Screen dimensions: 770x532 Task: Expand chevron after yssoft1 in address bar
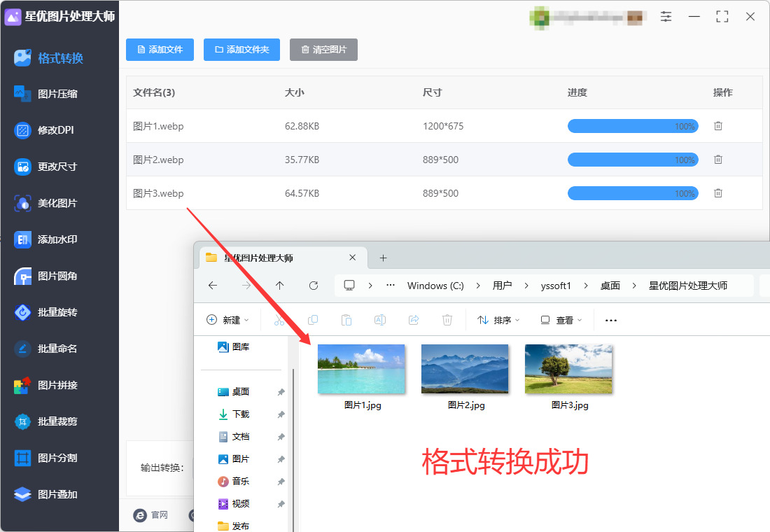click(x=586, y=286)
